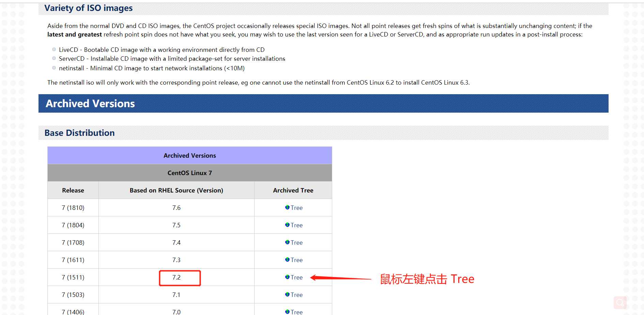Click the '7 (1503)' release cell
Screen dimensions: 644x315
pos(73,295)
